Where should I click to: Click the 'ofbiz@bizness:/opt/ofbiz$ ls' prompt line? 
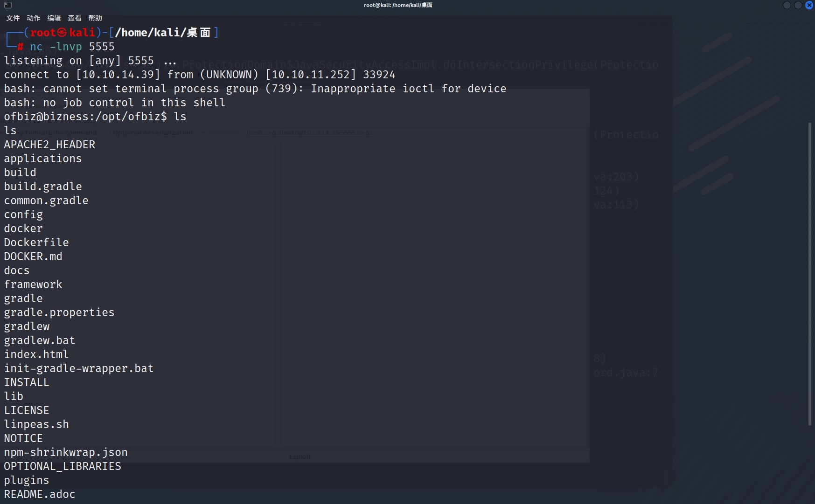[95, 117]
